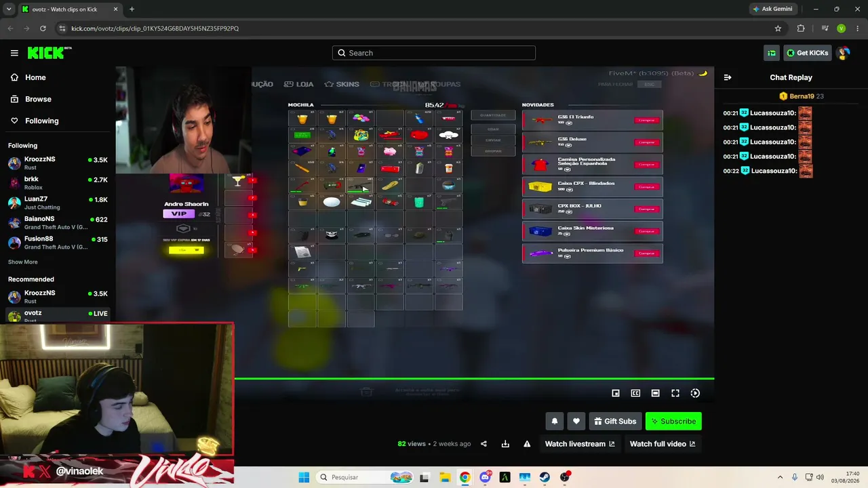Open Watch full video link

663,444
